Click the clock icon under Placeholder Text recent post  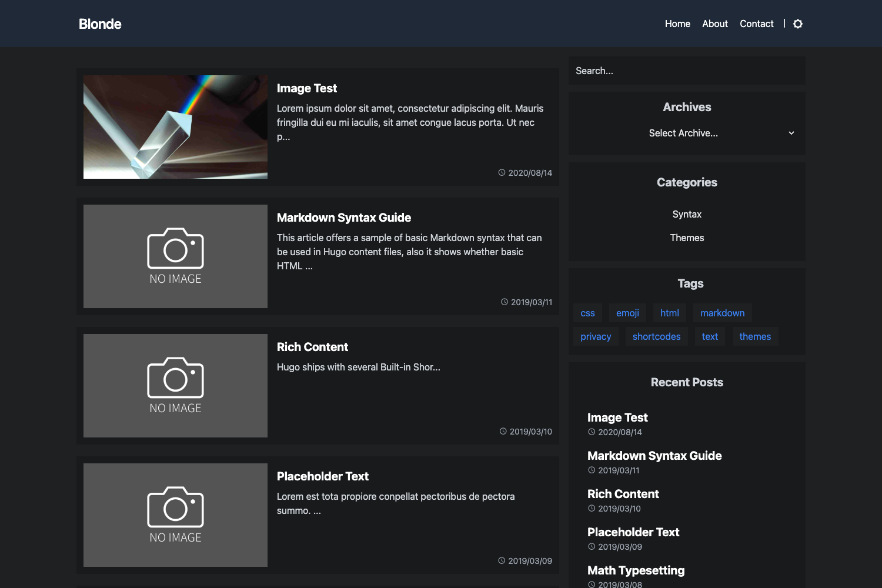(x=591, y=546)
